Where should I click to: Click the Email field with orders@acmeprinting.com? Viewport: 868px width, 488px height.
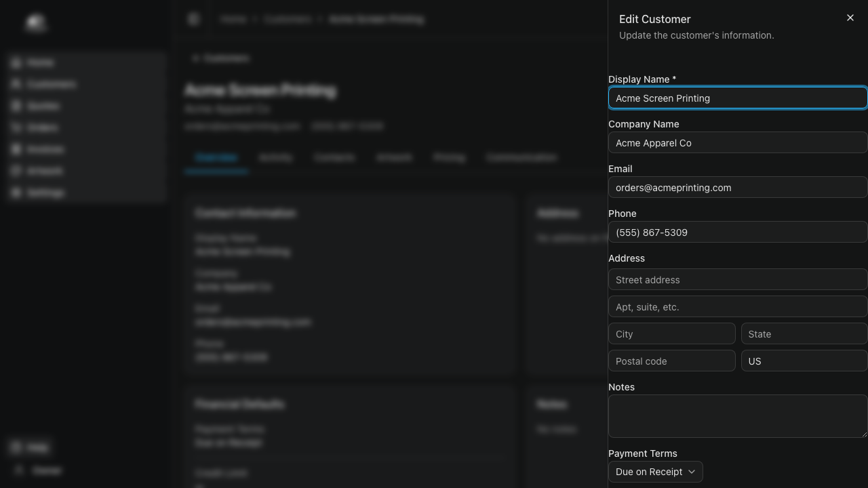pyautogui.click(x=738, y=188)
